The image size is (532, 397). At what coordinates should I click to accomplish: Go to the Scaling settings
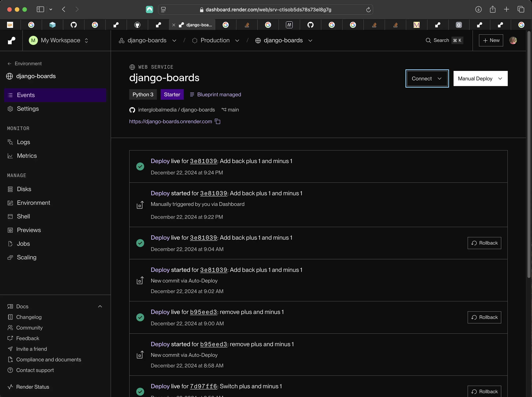tap(26, 257)
